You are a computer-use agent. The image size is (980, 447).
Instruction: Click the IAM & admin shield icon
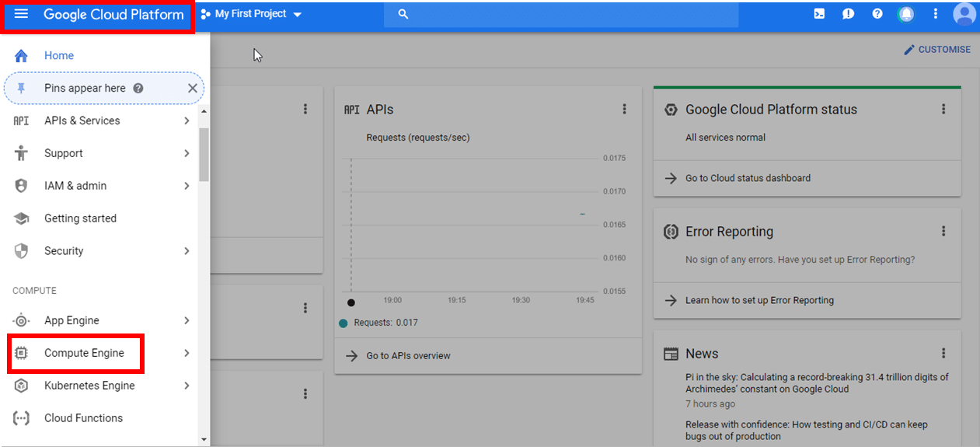[x=21, y=186]
